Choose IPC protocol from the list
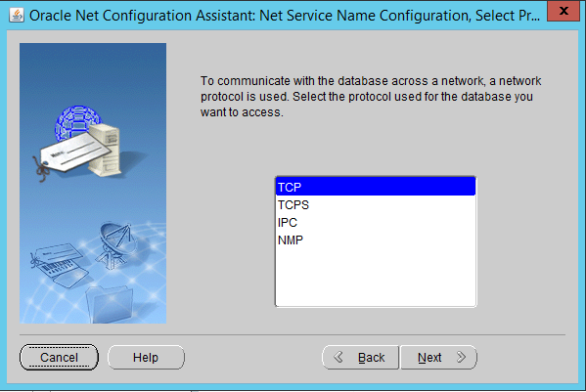Image resolution: width=586 pixels, height=392 pixels. [x=376, y=222]
